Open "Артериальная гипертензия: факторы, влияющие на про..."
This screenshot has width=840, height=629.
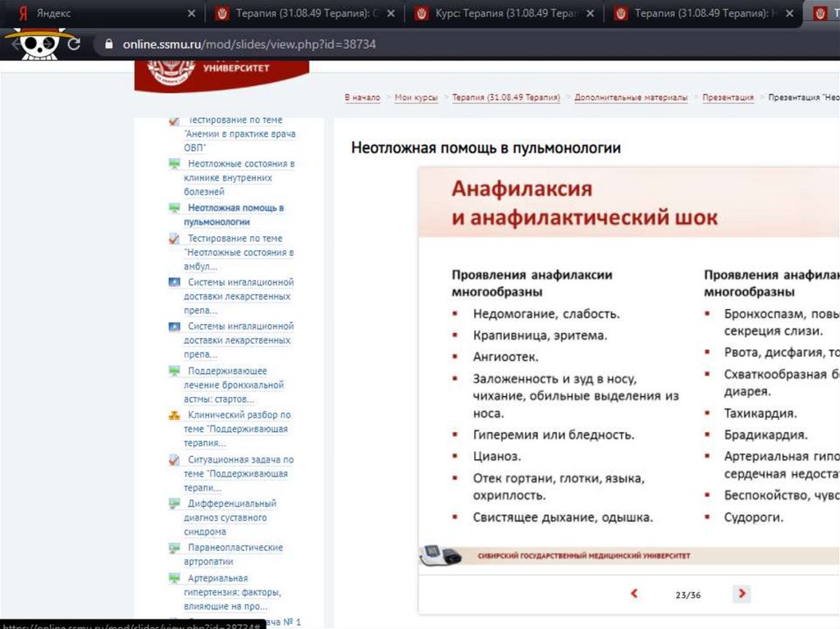232,592
